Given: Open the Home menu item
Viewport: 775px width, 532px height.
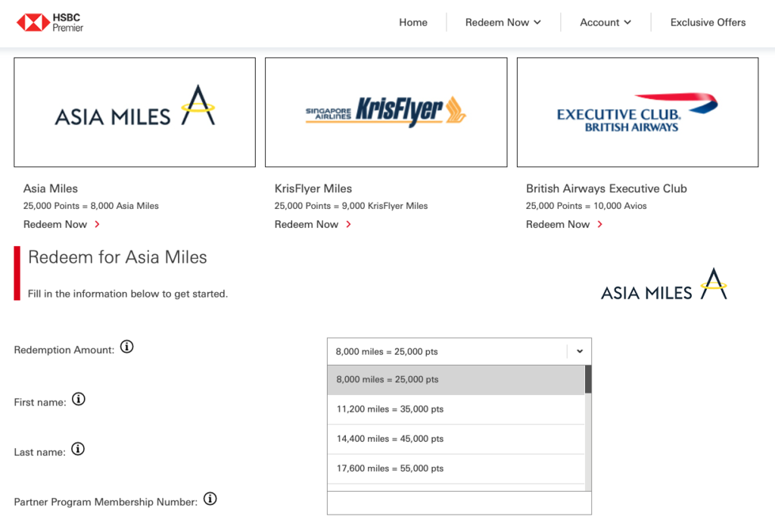Looking at the screenshot, I should point(413,22).
